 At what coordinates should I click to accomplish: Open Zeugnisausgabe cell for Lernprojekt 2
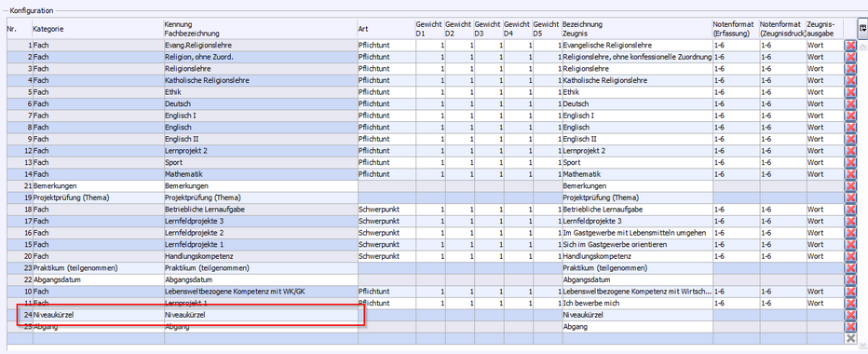pos(824,151)
